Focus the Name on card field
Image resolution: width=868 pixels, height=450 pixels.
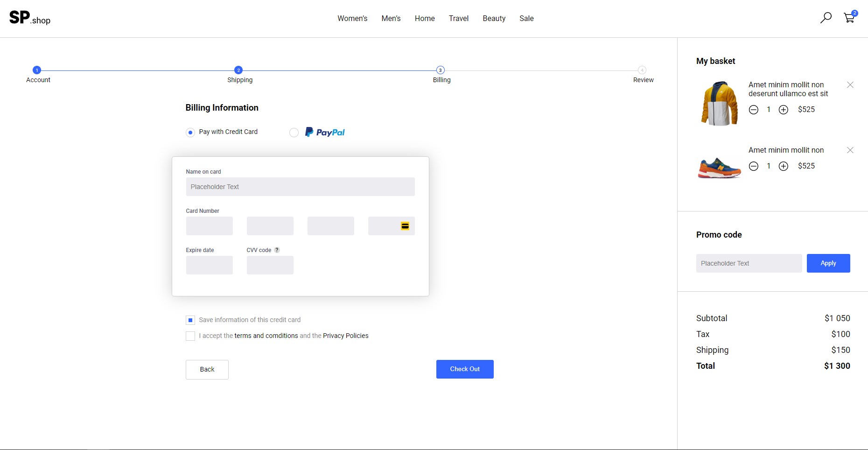click(x=300, y=187)
